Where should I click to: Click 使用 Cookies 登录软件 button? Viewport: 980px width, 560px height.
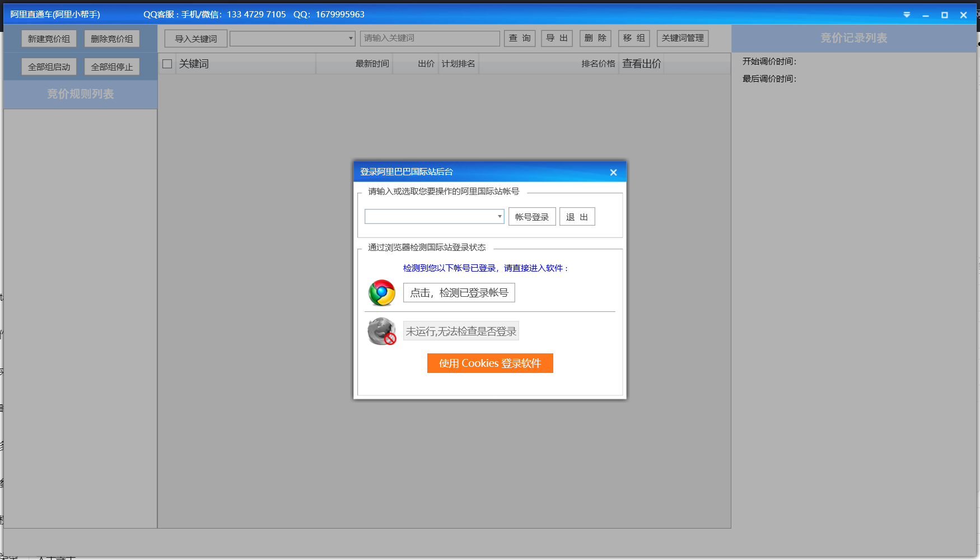tap(490, 363)
